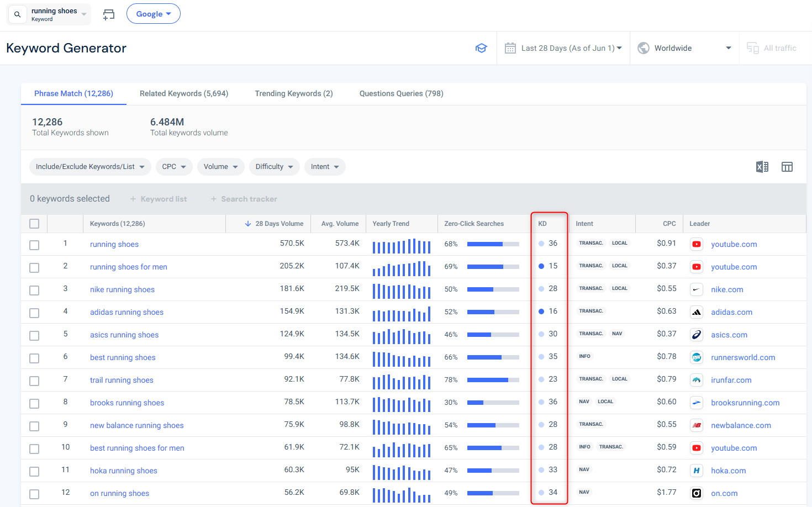Click the yearly trend chart for on running shoes
Image resolution: width=812 pixels, height=507 pixels.
(x=402, y=495)
